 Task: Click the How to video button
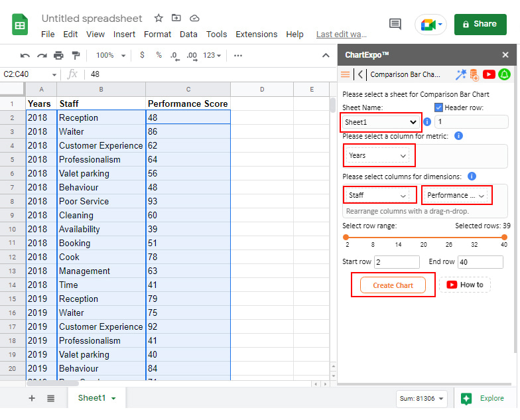[464, 285]
